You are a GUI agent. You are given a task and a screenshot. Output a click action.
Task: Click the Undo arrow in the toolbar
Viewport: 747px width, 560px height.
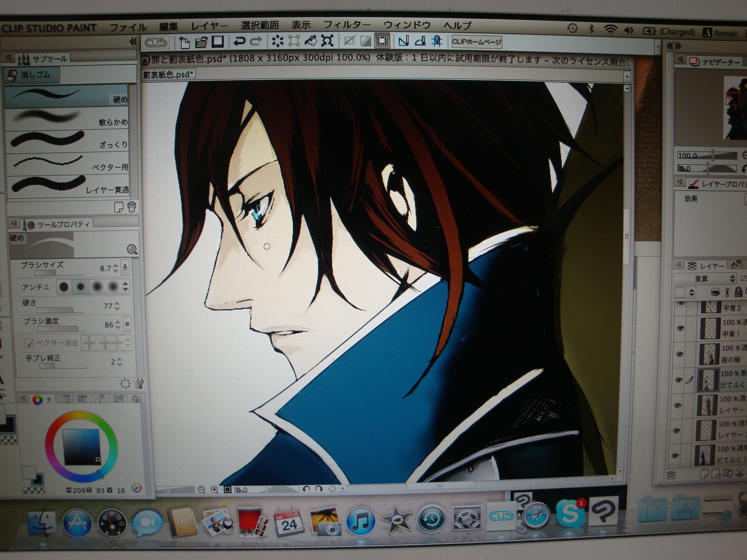(x=239, y=42)
